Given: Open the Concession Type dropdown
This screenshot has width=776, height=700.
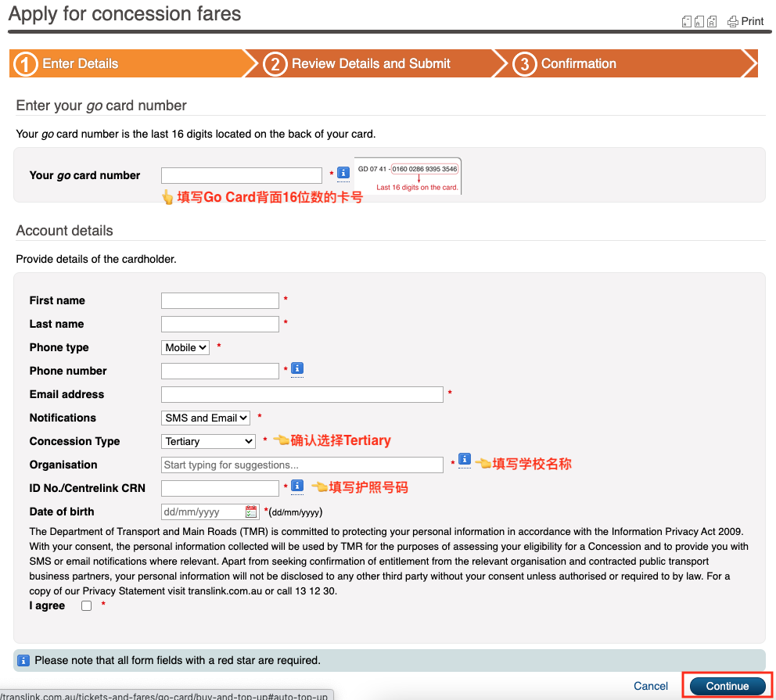Looking at the screenshot, I should [x=208, y=441].
